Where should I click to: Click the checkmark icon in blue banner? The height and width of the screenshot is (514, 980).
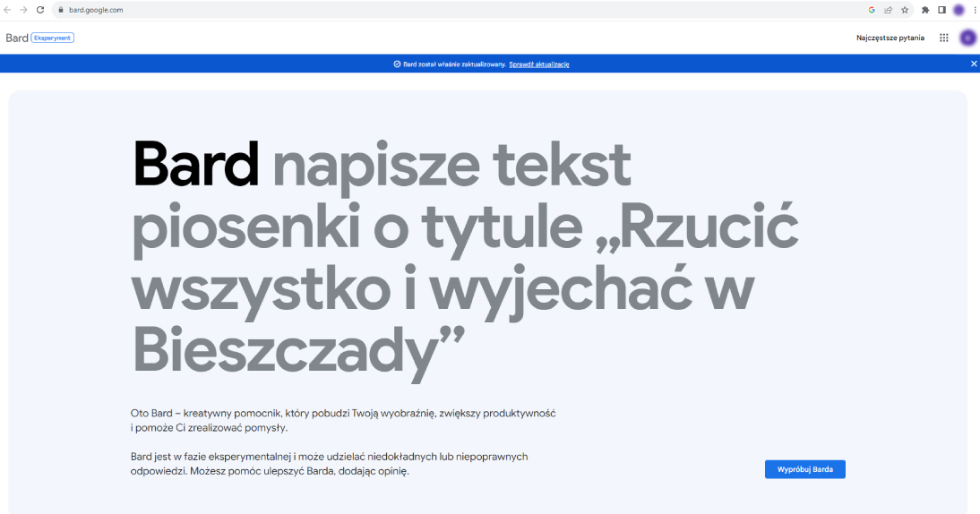397,64
